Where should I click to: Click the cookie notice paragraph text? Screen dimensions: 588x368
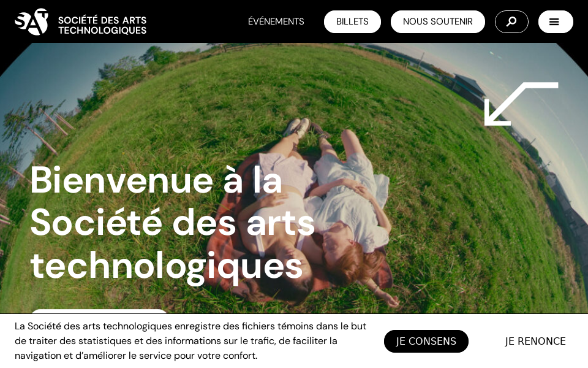tap(190, 340)
